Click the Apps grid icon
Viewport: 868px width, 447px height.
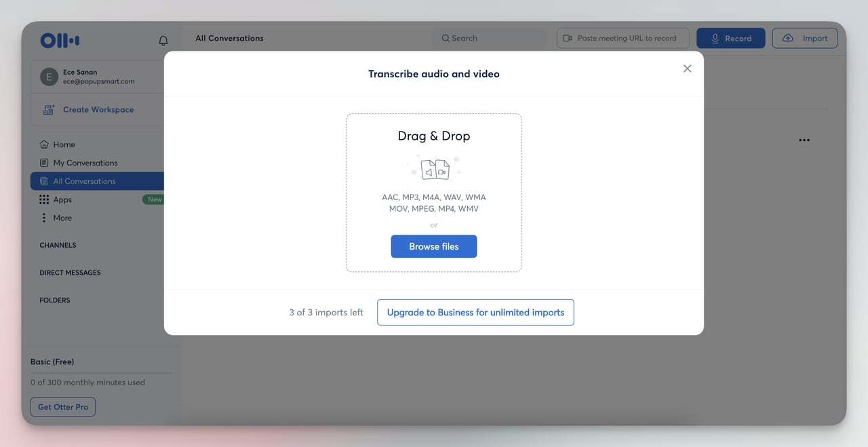click(x=44, y=199)
